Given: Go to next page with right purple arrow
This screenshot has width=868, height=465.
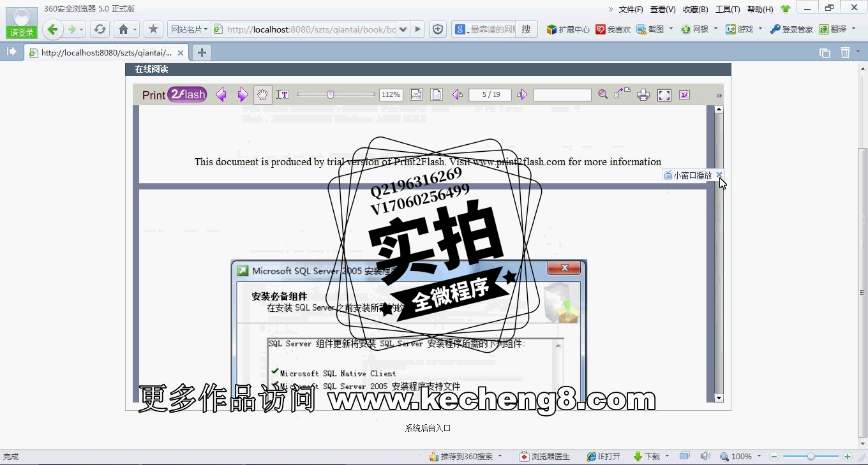Looking at the screenshot, I should 243,95.
